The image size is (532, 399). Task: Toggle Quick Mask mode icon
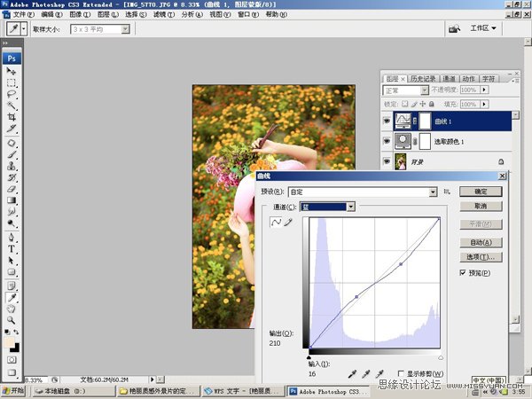coord(12,360)
